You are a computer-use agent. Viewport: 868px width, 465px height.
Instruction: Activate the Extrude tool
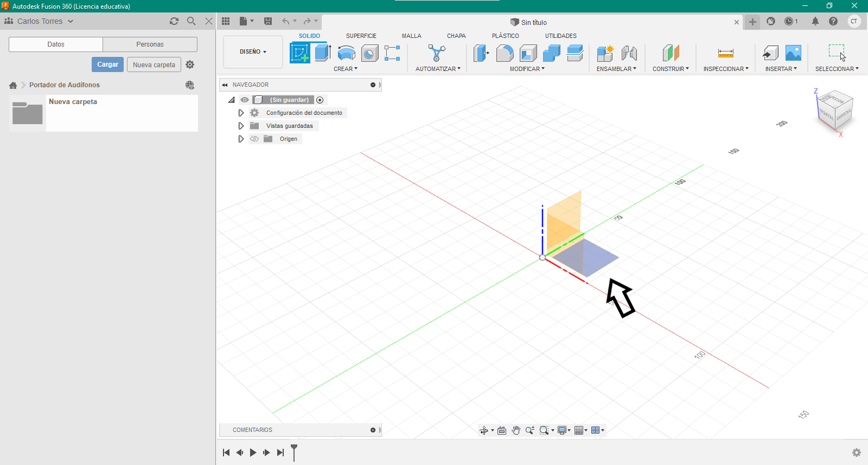[x=323, y=53]
